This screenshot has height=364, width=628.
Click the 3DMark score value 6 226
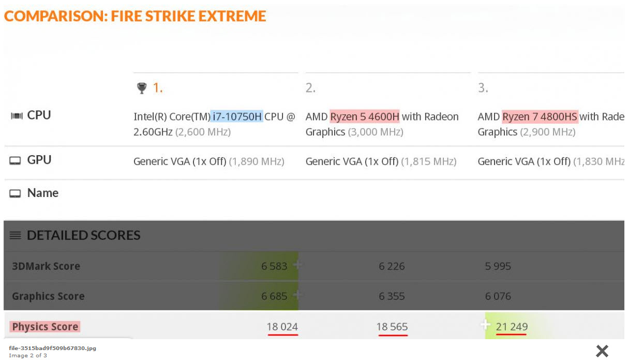pyautogui.click(x=392, y=266)
